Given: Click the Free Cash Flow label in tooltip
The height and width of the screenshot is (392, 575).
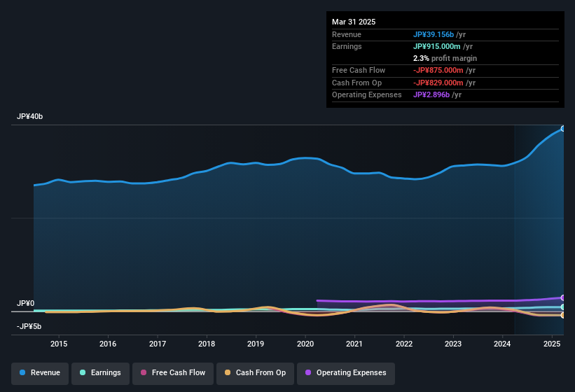Looking at the screenshot, I should [x=359, y=70].
